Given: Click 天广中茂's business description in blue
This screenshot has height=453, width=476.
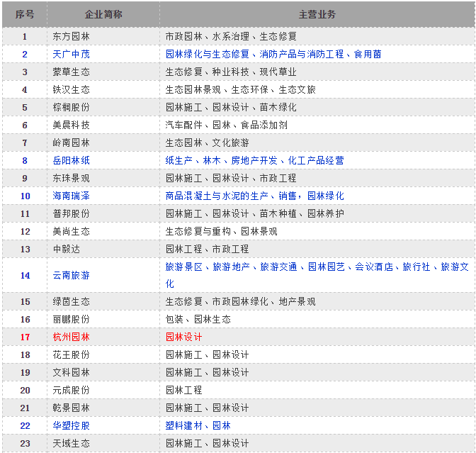Looking at the screenshot, I should [x=273, y=54].
